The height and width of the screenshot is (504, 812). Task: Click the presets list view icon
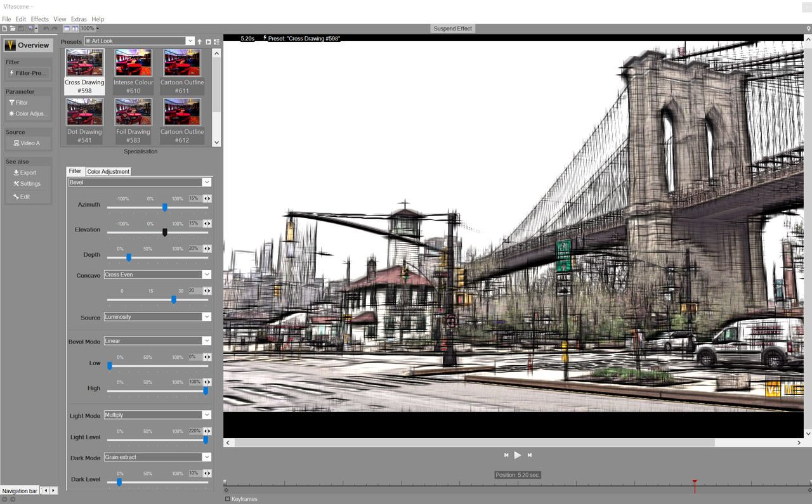[x=216, y=42]
